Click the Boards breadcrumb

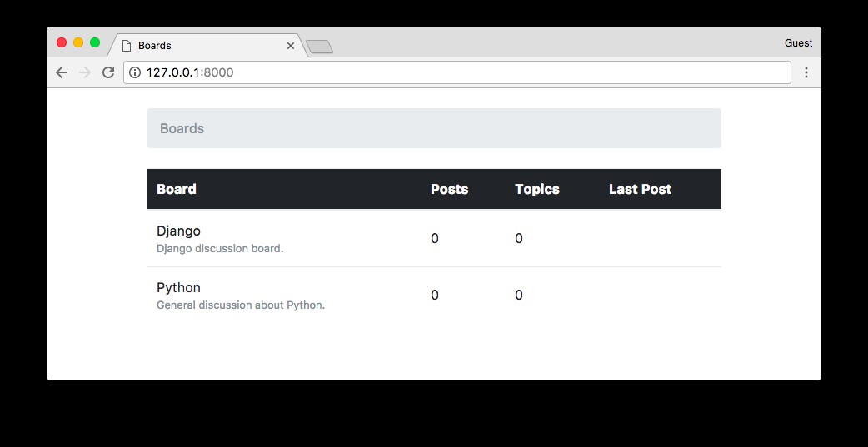[x=182, y=128]
